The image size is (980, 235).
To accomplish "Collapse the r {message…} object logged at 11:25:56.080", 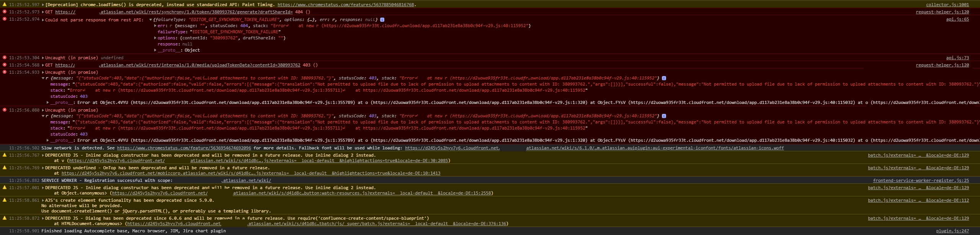I will coord(43,116).
